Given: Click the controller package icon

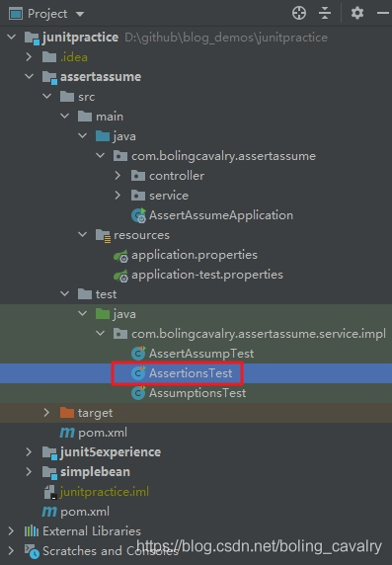Looking at the screenshot, I should 138,176.
